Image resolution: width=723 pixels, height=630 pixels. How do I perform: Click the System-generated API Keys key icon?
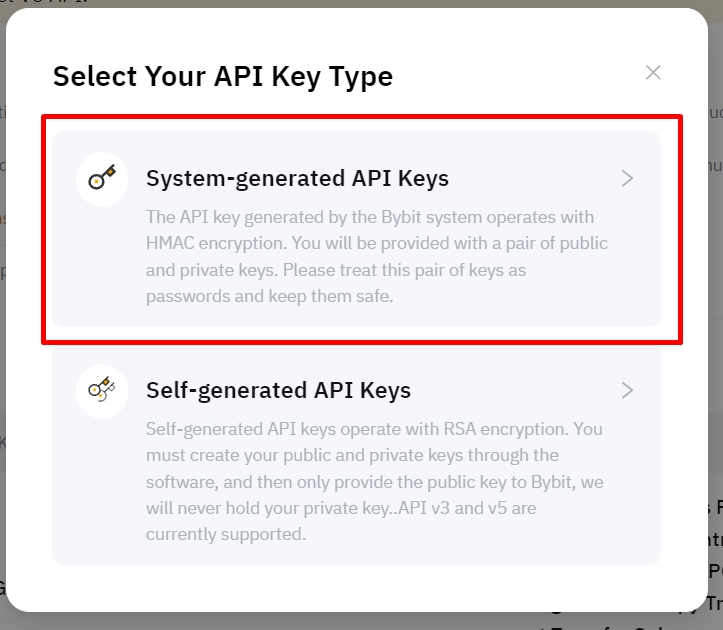[x=102, y=179]
